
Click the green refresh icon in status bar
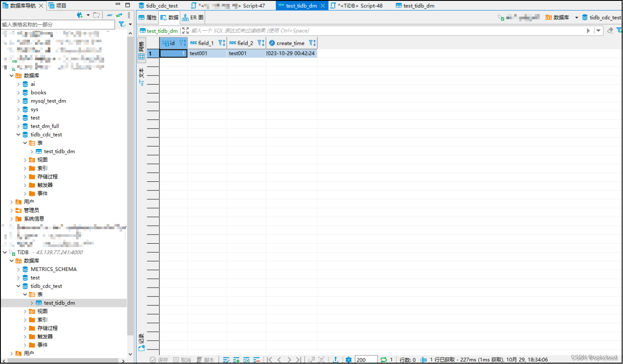(383, 360)
